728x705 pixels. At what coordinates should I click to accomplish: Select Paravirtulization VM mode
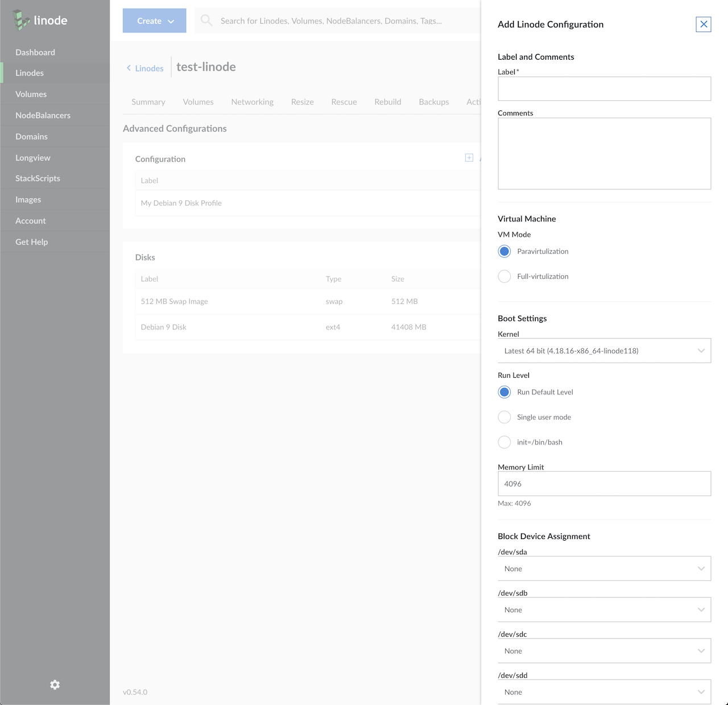(x=504, y=252)
